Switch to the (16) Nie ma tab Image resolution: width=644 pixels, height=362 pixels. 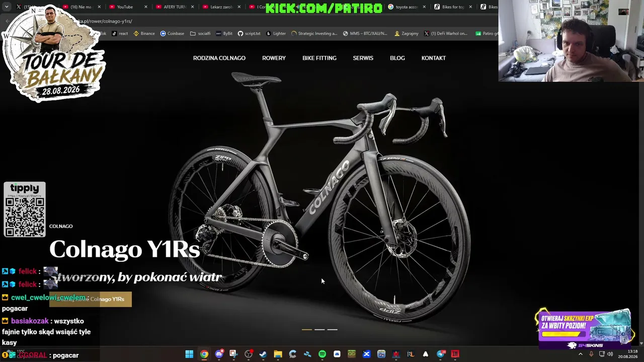coord(80,7)
